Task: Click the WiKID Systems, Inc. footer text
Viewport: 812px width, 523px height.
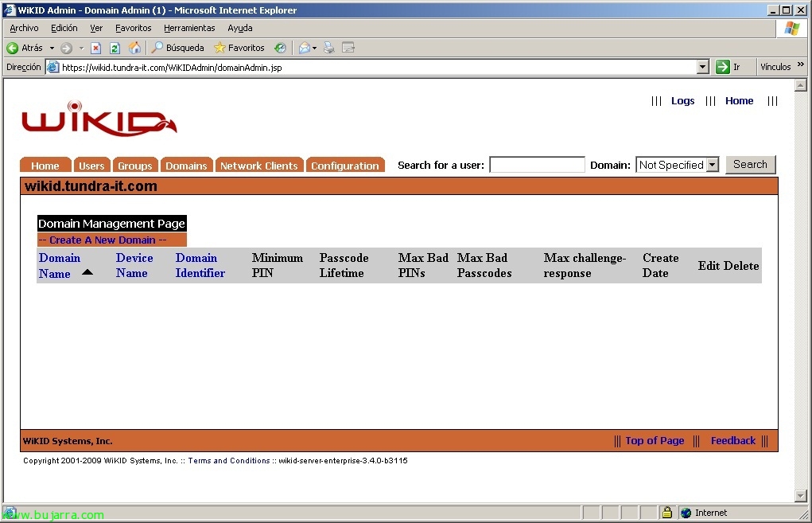Action: (68, 441)
